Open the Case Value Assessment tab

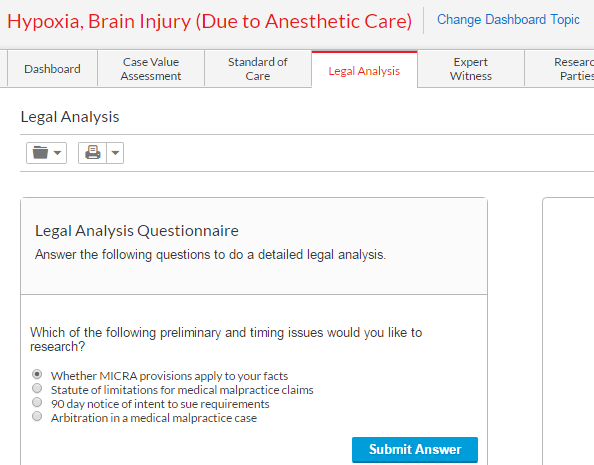pos(151,69)
